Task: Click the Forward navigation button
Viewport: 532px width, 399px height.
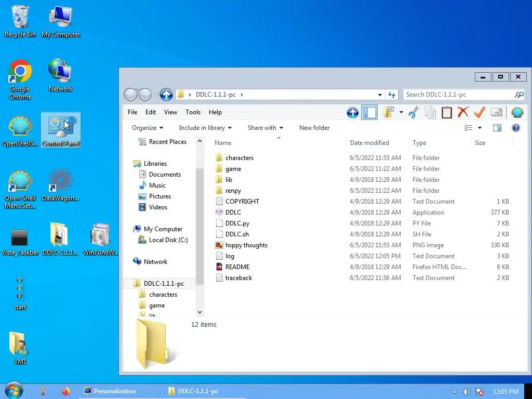Action: click(x=145, y=95)
